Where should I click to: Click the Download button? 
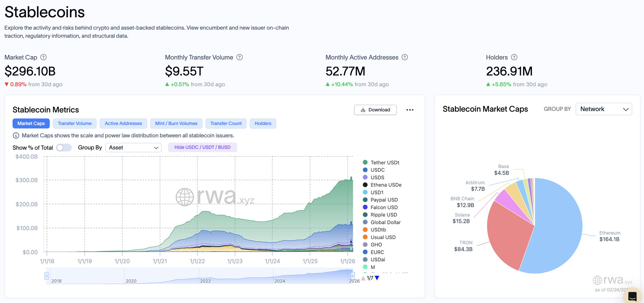click(x=375, y=110)
